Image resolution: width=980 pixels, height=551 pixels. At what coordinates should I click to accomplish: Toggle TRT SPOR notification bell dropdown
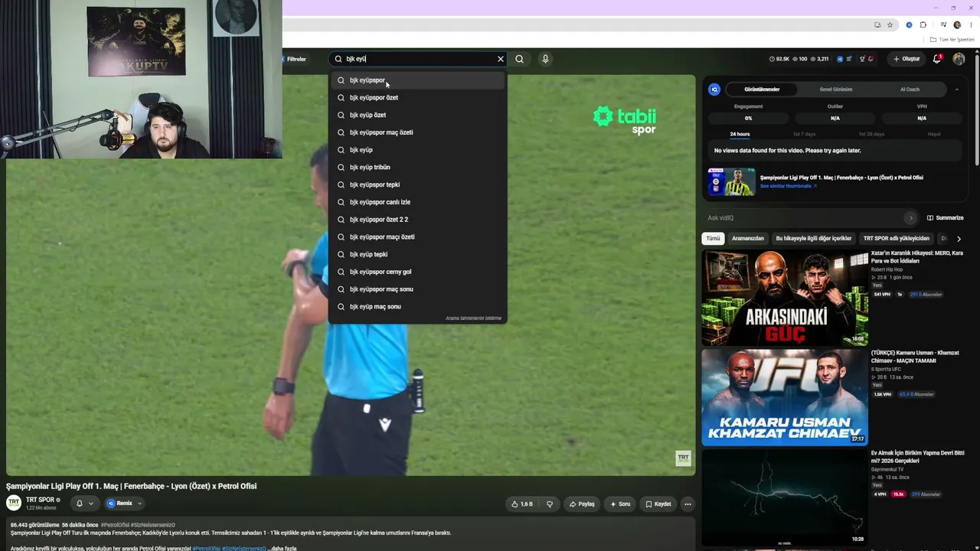pyautogui.click(x=84, y=504)
